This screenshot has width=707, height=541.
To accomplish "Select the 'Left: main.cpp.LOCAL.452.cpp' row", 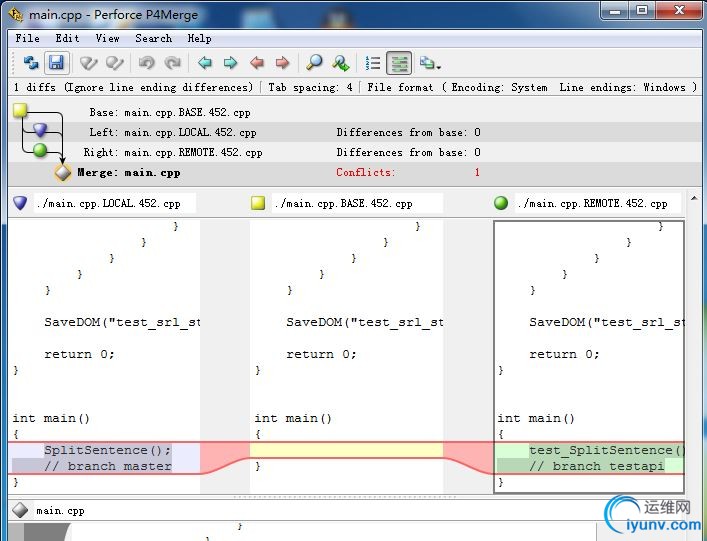I will tap(353, 132).
